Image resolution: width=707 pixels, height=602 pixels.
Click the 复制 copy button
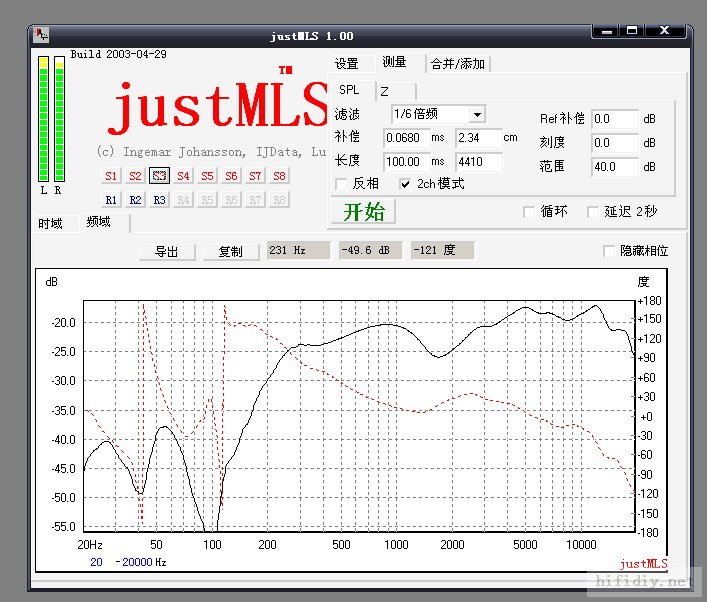coord(230,251)
